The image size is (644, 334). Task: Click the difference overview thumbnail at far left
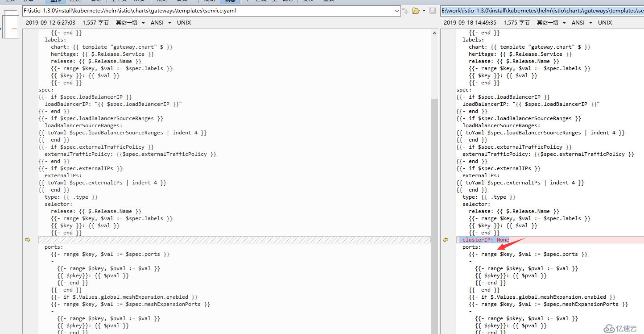(11, 27)
